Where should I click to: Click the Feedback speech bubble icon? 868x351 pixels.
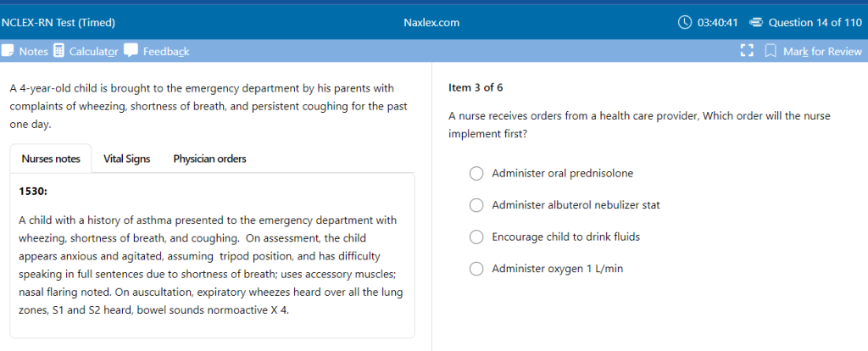[131, 51]
